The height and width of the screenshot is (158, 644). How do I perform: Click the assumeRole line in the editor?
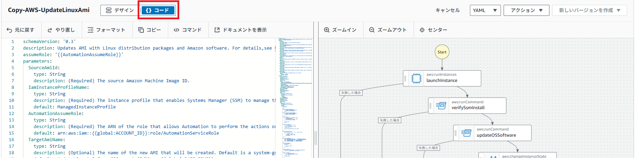73,54
